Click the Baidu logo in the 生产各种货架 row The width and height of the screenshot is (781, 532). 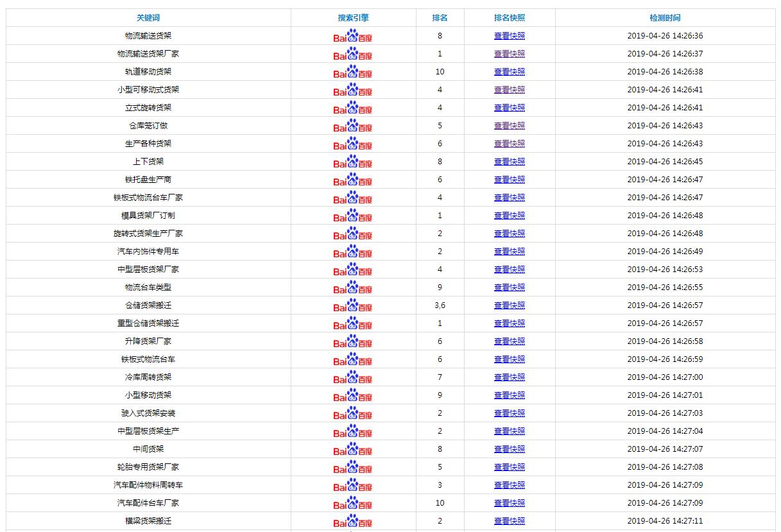click(x=353, y=144)
